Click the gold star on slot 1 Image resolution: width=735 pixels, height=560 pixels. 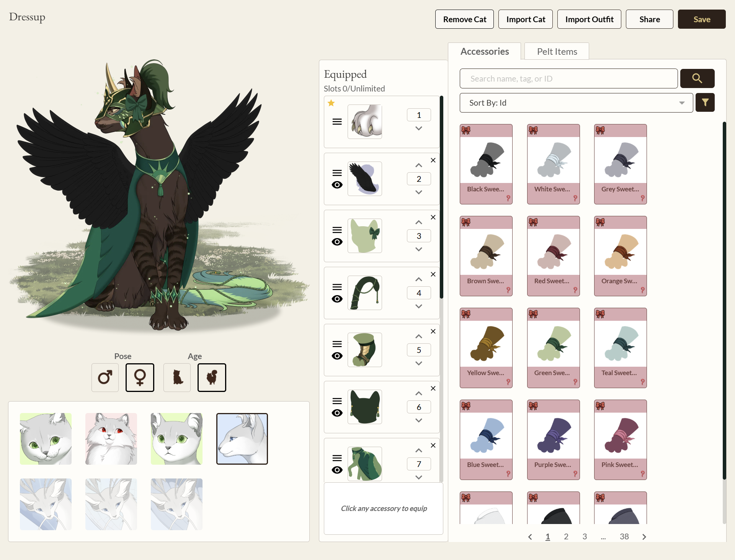(331, 103)
